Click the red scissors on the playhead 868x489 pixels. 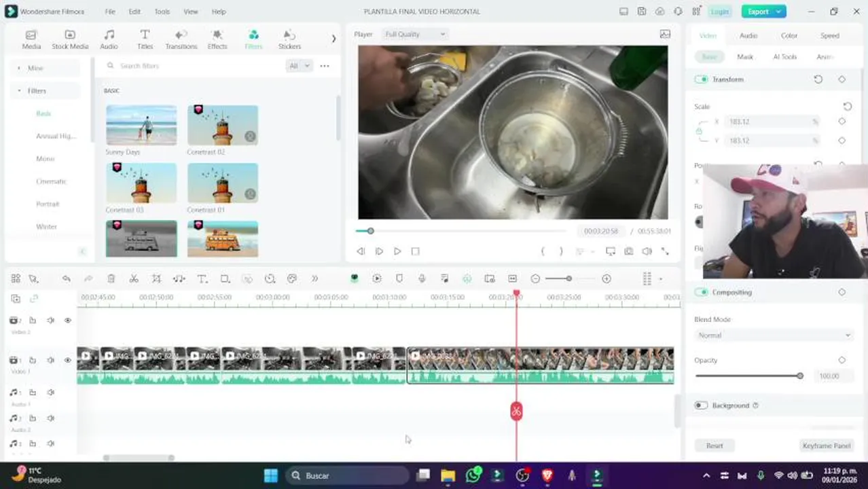[516, 411]
